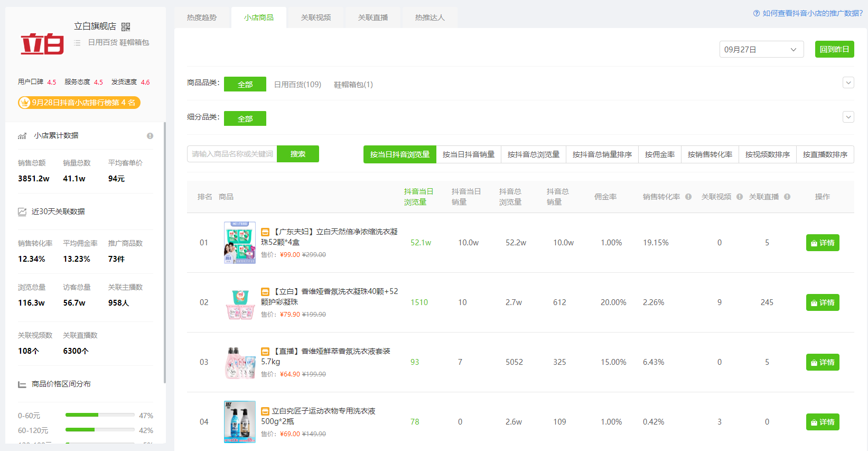This screenshot has width=868, height=451.
Task: Sort by 按当日抖音销量
Action: click(x=469, y=154)
